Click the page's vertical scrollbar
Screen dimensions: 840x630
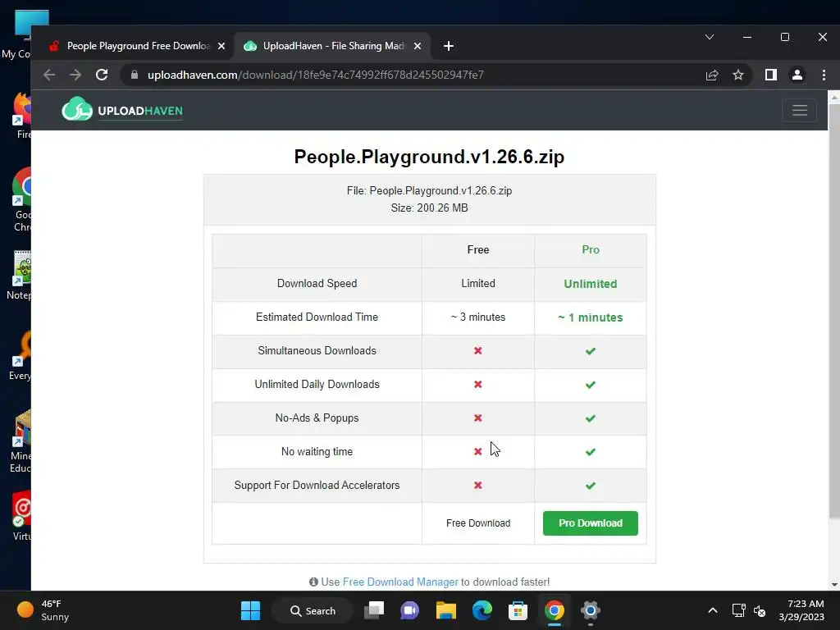pyautogui.click(x=833, y=311)
